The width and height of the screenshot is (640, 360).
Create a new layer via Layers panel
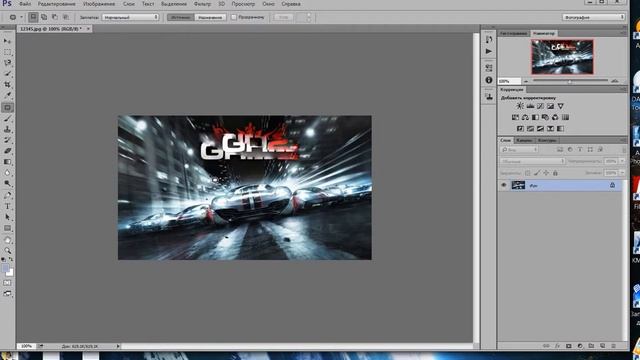(x=602, y=346)
